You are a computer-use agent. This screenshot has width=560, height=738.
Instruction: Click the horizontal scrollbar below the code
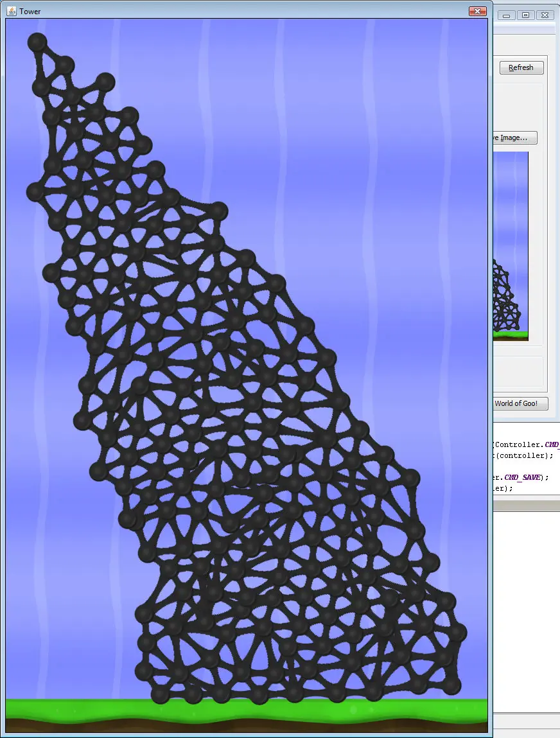point(526,505)
